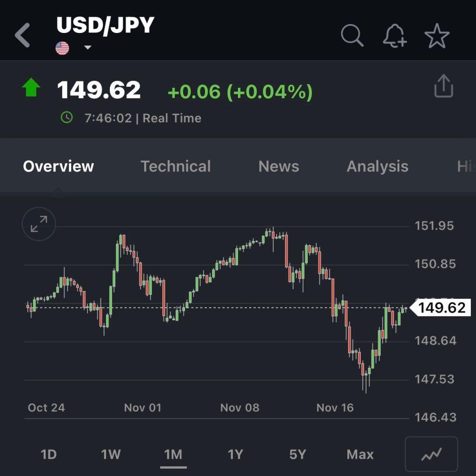Switch chart to 1Y range
This screenshot has width=476, height=476.
coord(236,454)
